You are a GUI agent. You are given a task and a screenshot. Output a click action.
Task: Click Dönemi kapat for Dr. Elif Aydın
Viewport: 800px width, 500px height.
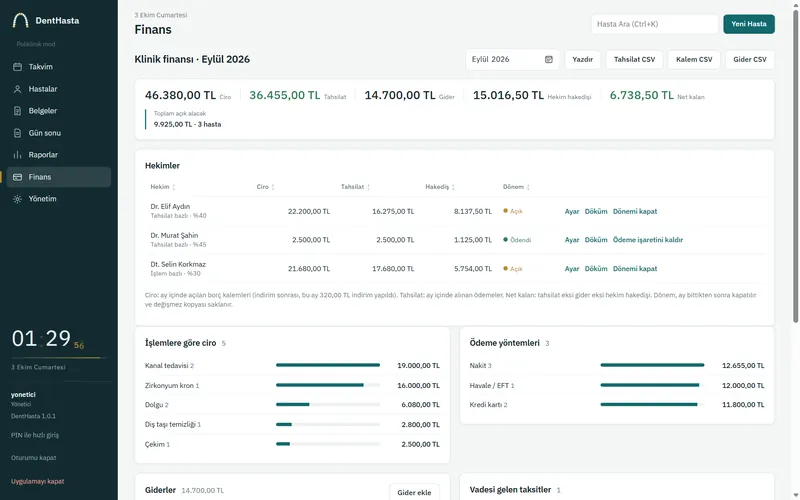tap(635, 211)
